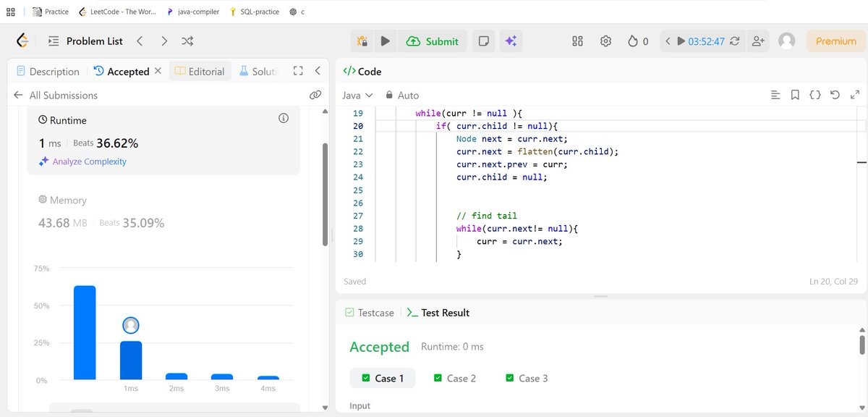Submit the solution
The image size is (868, 417).
pyautogui.click(x=433, y=41)
